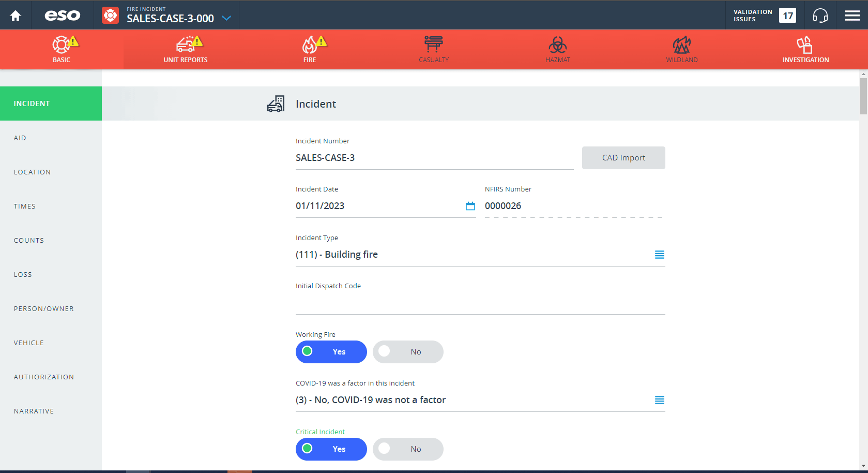Open the Incident Type list selector
Viewport: 868px width, 473px height.
point(659,255)
